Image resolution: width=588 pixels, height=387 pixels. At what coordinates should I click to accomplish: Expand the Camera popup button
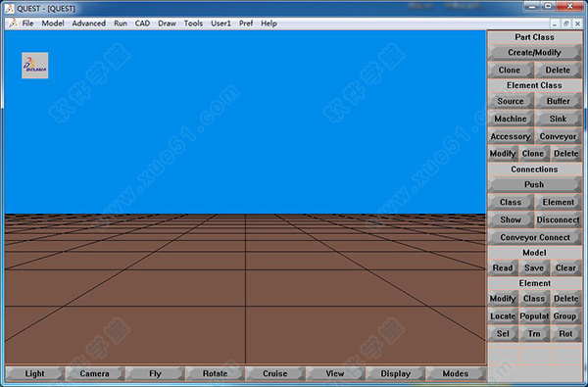point(95,373)
